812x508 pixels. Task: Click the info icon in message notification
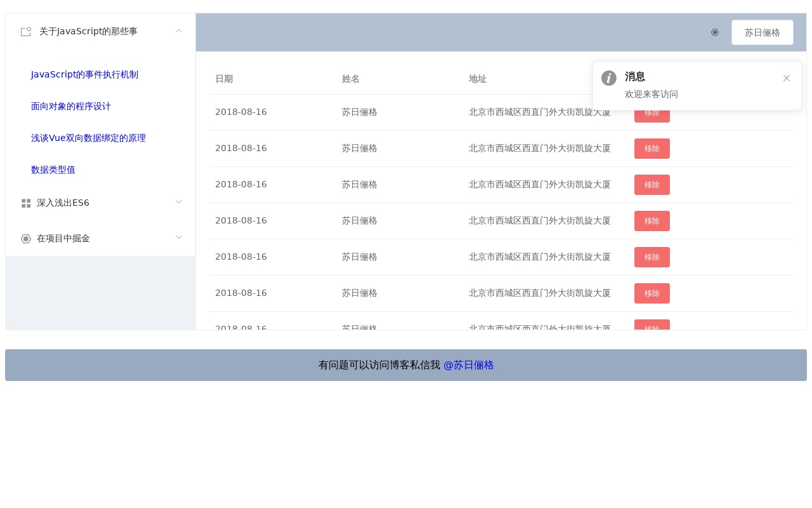click(609, 78)
